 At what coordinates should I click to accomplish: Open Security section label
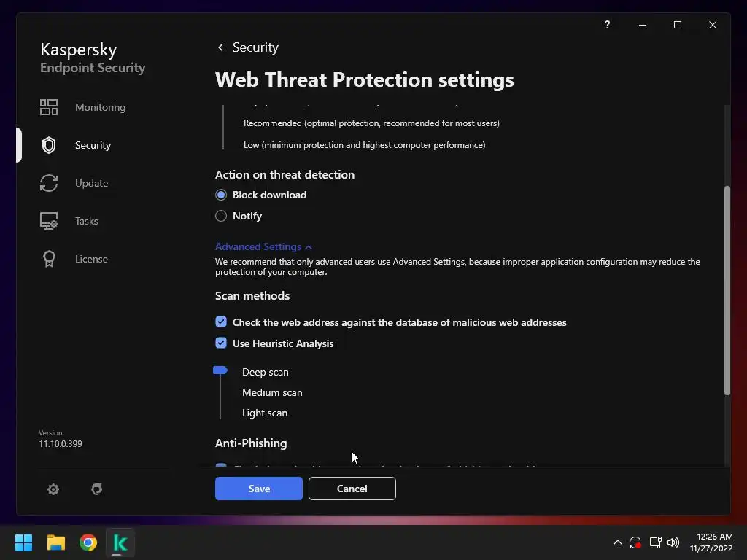pos(93,145)
